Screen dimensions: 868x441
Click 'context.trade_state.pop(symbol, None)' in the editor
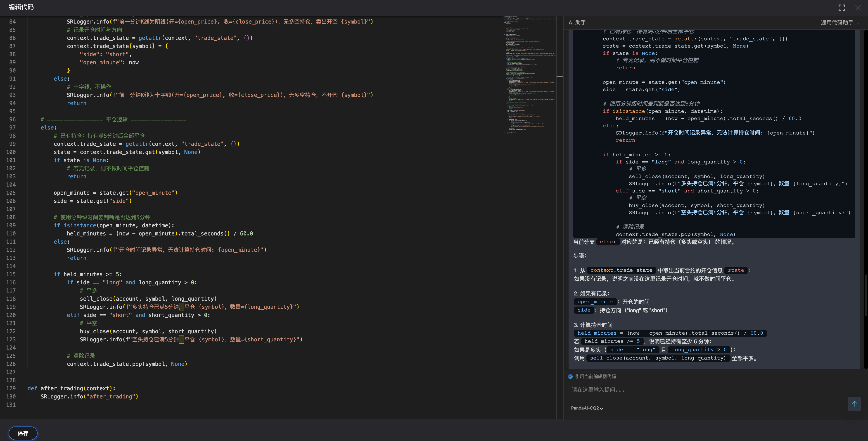(127, 364)
